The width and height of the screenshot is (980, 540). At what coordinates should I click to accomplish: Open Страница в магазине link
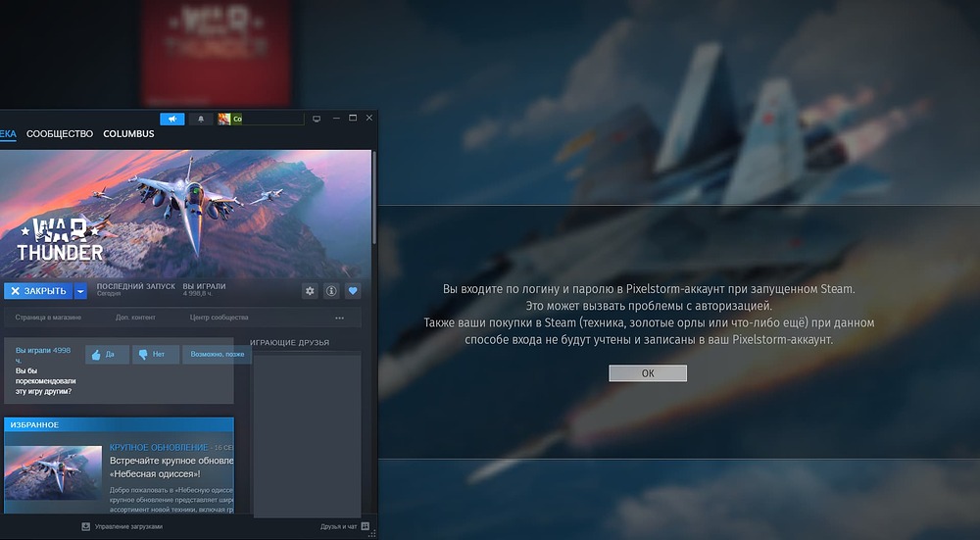pyautogui.click(x=48, y=318)
